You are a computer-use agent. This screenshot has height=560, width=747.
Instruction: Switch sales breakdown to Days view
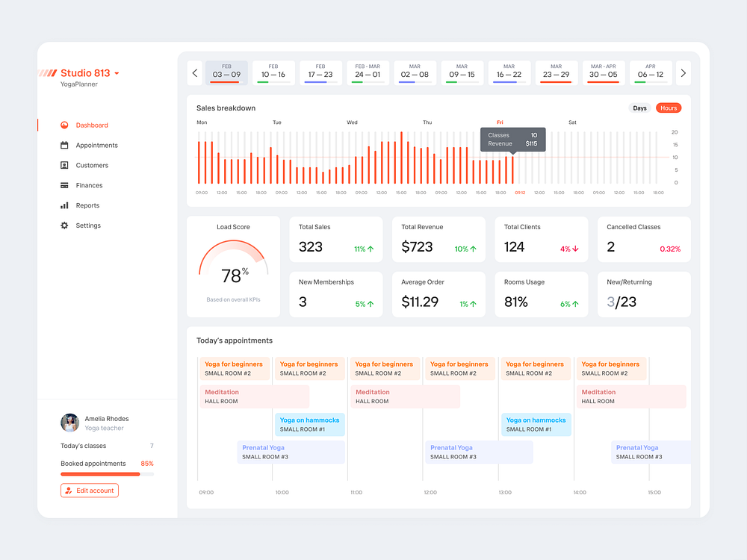pyautogui.click(x=639, y=108)
